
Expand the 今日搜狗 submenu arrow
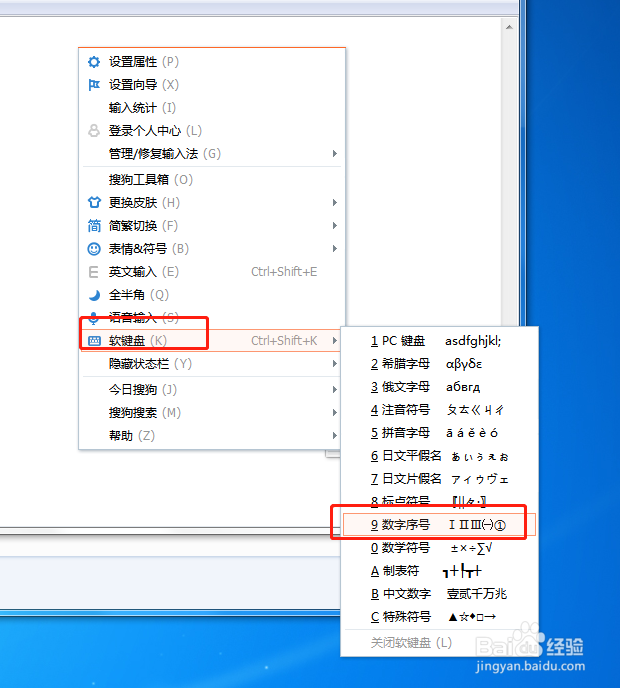pyautogui.click(x=334, y=390)
